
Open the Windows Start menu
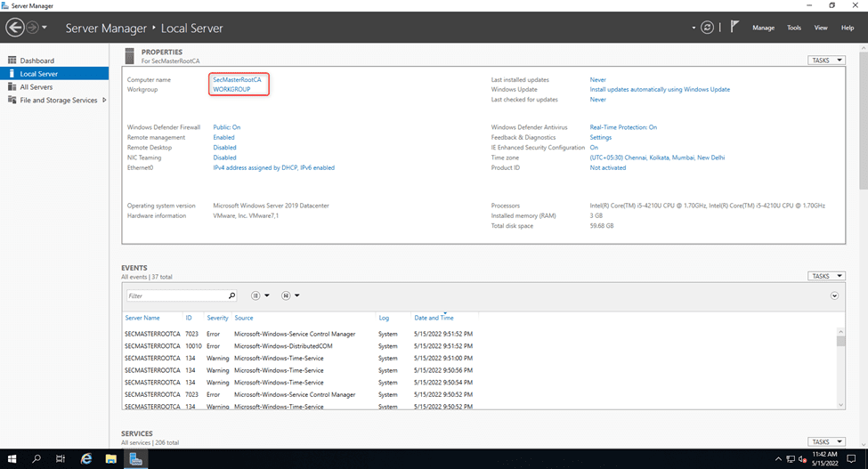pos(12,459)
